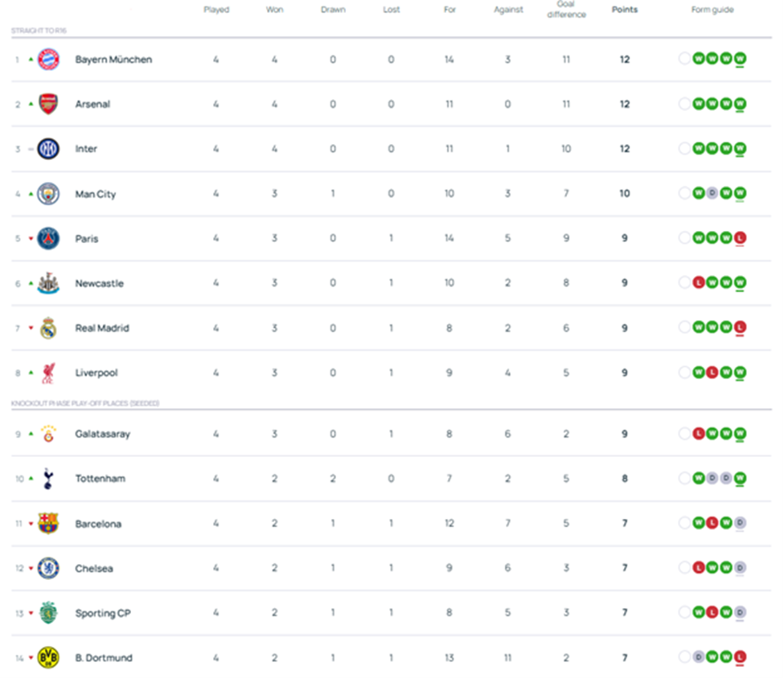The image size is (784, 679).
Task: Sort by Goal difference column header
Action: click(x=566, y=10)
